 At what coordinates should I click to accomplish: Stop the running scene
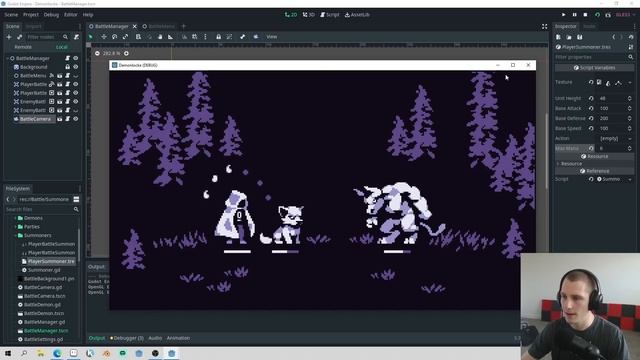click(x=586, y=15)
